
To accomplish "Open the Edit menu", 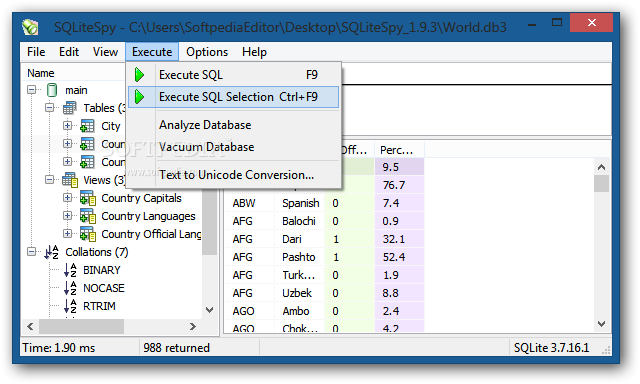I will pyautogui.click(x=69, y=52).
